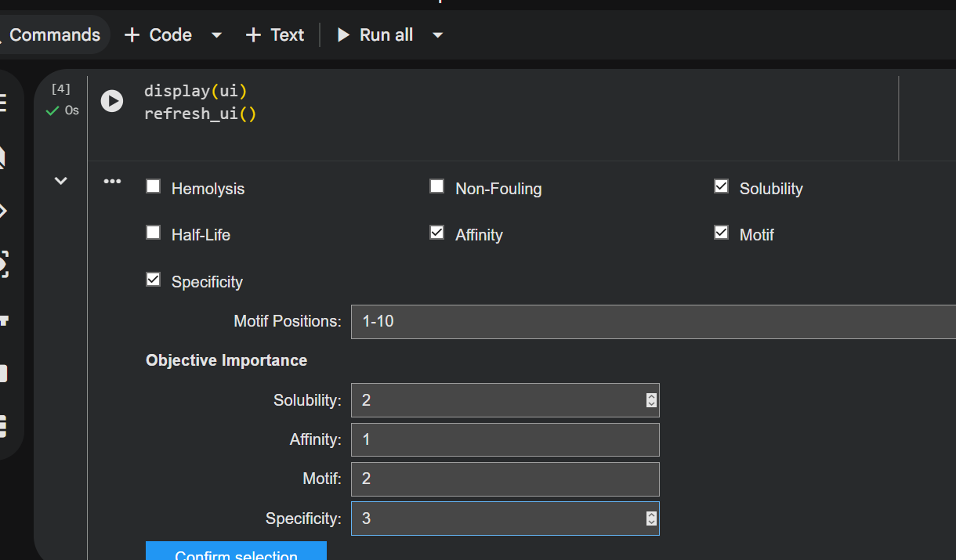This screenshot has height=560, width=956.
Task: Adjust the Solubility importance spinner arrows
Action: coord(651,400)
